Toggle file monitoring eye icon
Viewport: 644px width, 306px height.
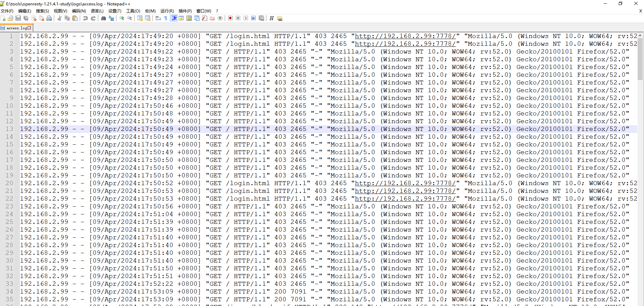[x=220, y=18]
